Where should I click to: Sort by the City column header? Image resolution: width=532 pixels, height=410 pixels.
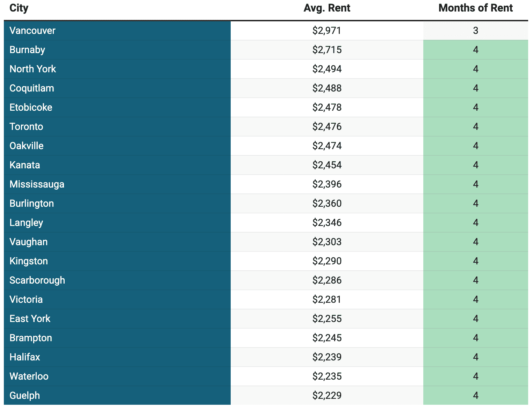[19, 8]
